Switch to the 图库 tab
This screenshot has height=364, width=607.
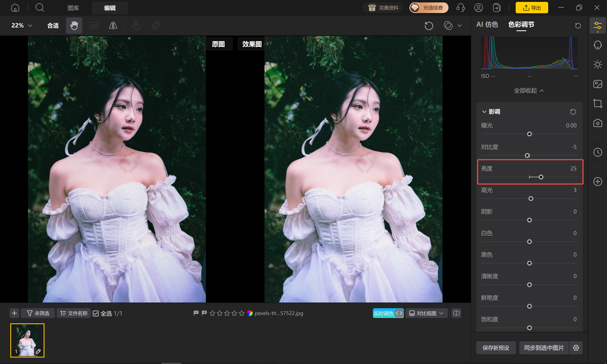[x=73, y=8]
